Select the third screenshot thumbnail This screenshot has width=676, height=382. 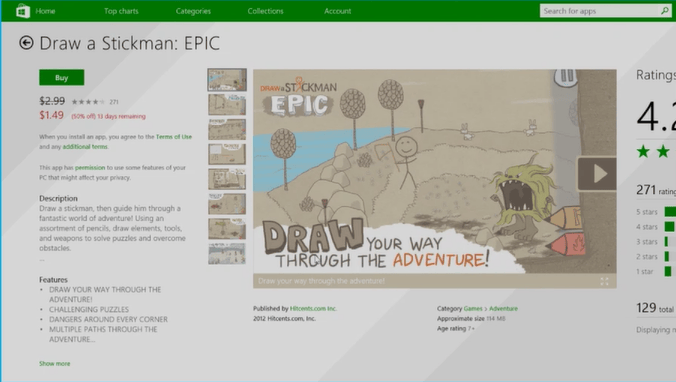(x=227, y=129)
